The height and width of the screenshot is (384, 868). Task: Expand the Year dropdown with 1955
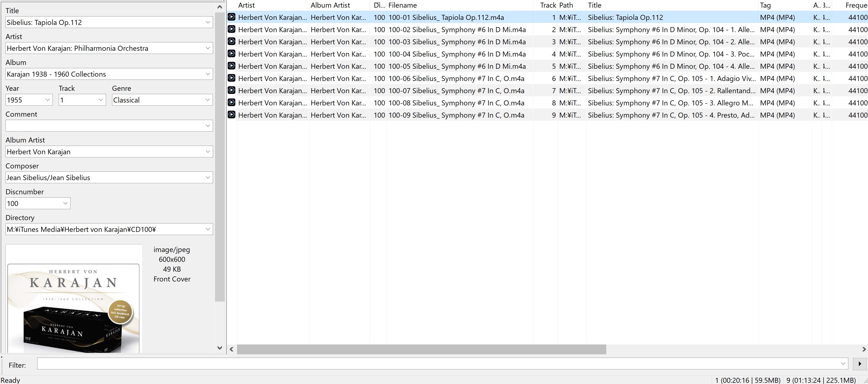point(48,100)
